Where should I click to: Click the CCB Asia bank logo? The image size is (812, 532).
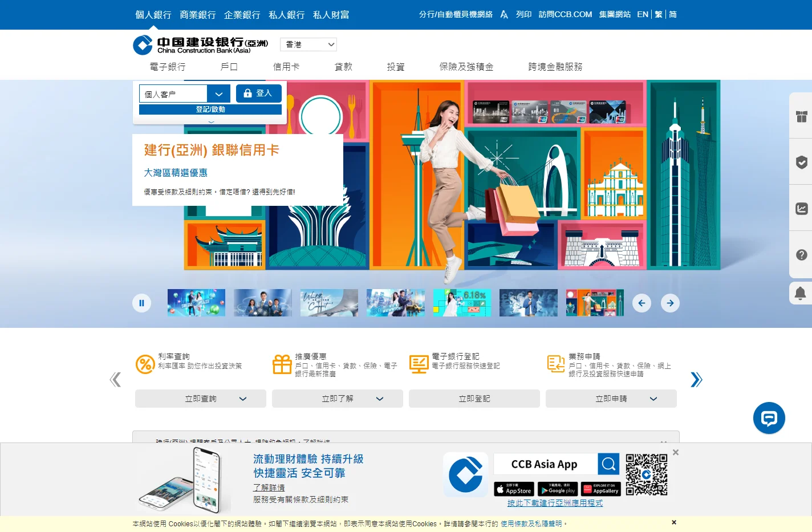coord(200,45)
